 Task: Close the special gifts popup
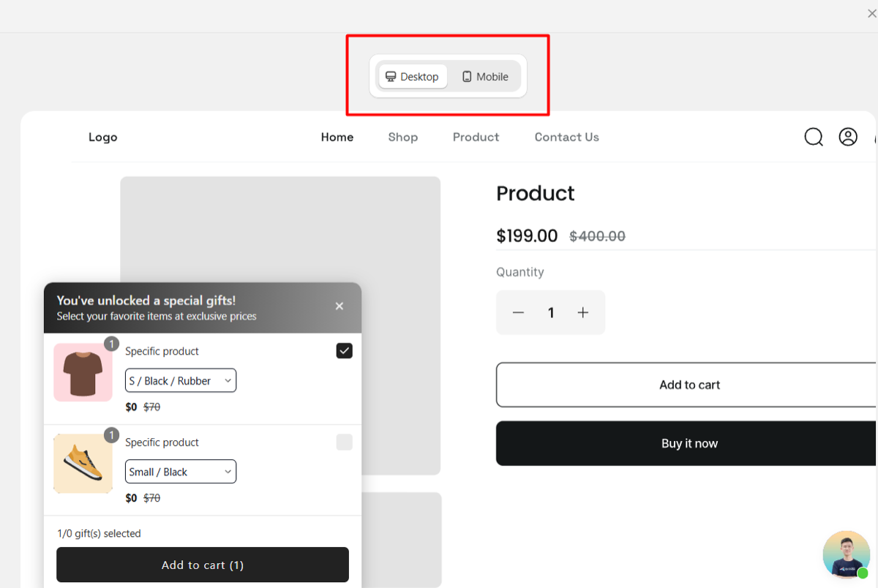[x=339, y=306]
